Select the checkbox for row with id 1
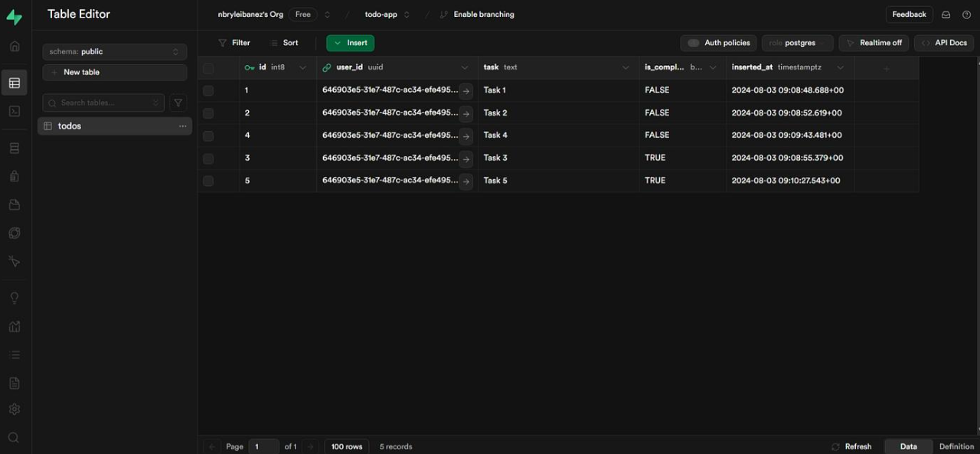This screenshot has height=454, width=980. pyautogui.click(x=208, y=90)
